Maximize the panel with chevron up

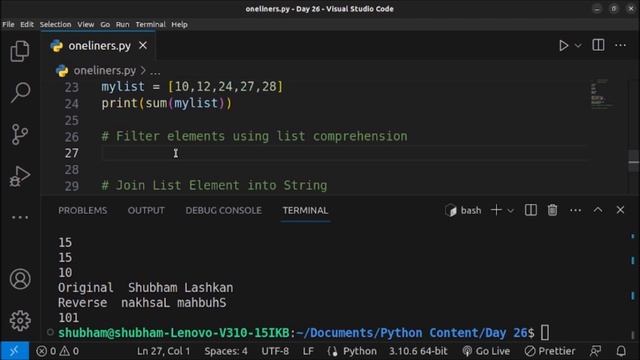coord(598,210)
